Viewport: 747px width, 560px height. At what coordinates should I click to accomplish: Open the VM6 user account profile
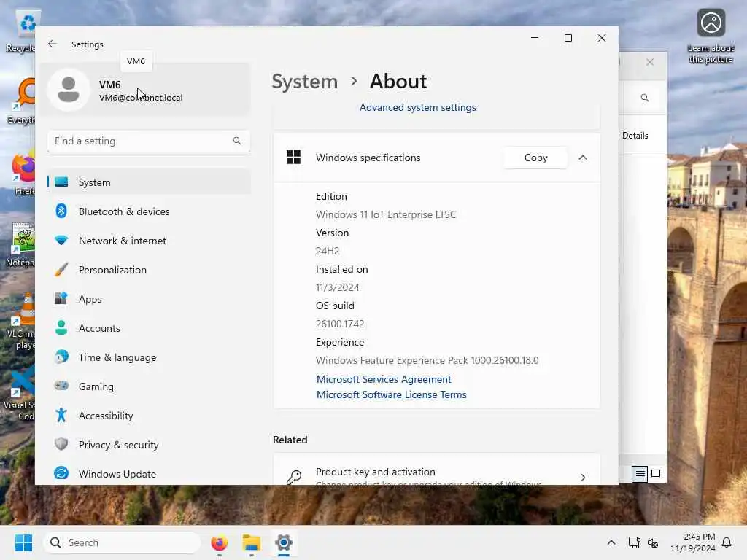click(146, 90)
